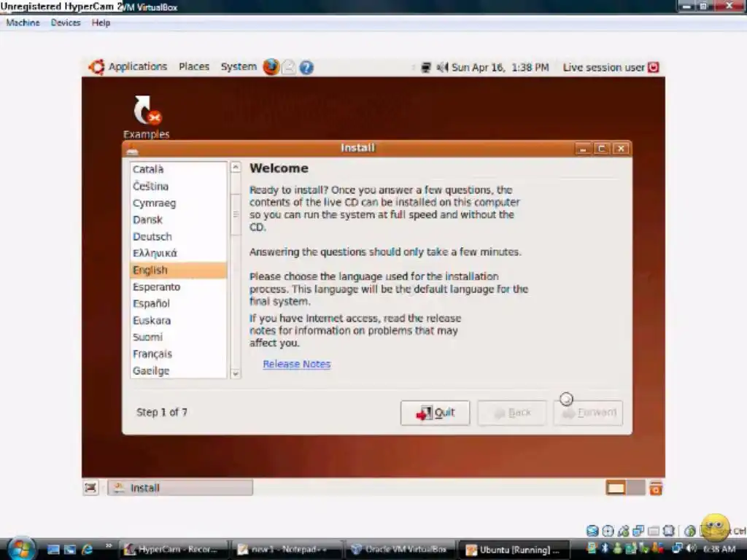Switch to second workspace in workspace switcher
The width and height of the screenshot is (747, 560).
click(x=635, y=488)
